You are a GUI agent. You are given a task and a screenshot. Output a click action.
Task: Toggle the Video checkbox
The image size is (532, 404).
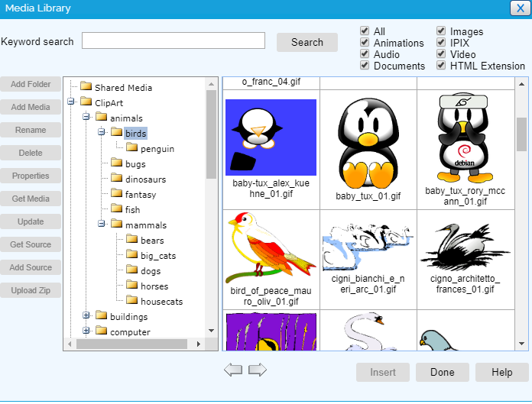(x=441, y=54)
